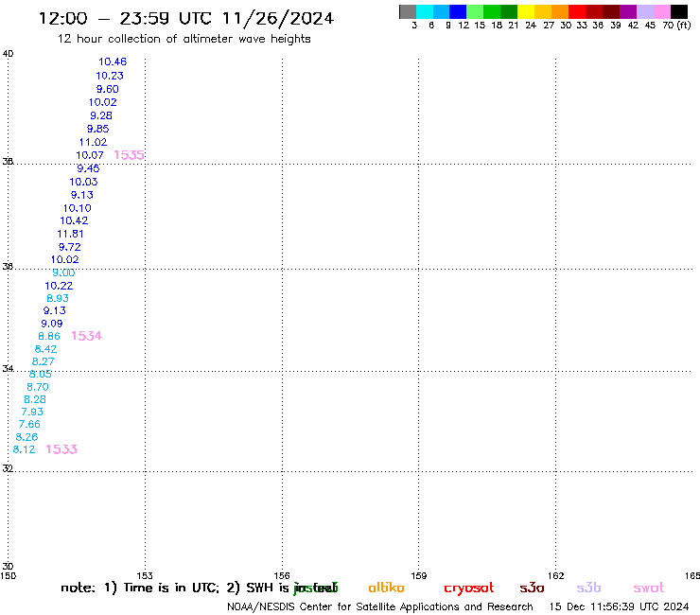This screenshot has width=700, height=615.
Task: Select the lavender s3b legend label
Action: pyautogui.click(x=588, y=588)
